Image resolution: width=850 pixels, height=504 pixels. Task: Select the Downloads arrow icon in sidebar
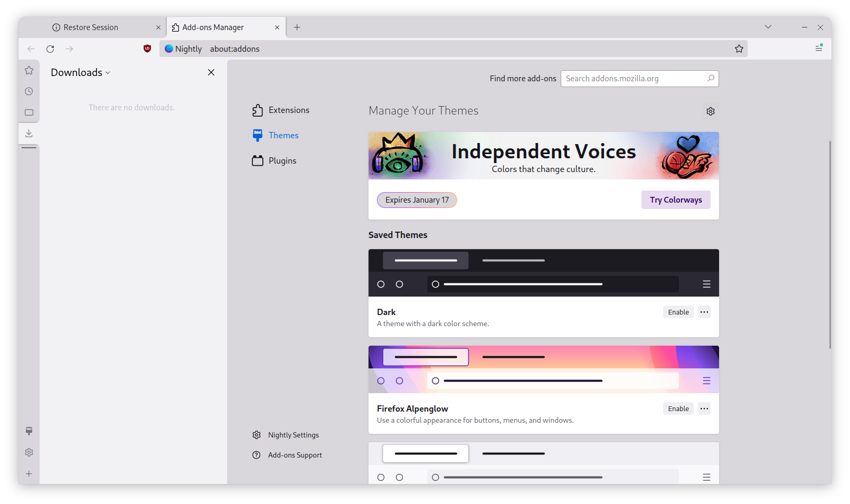point(29,133)
